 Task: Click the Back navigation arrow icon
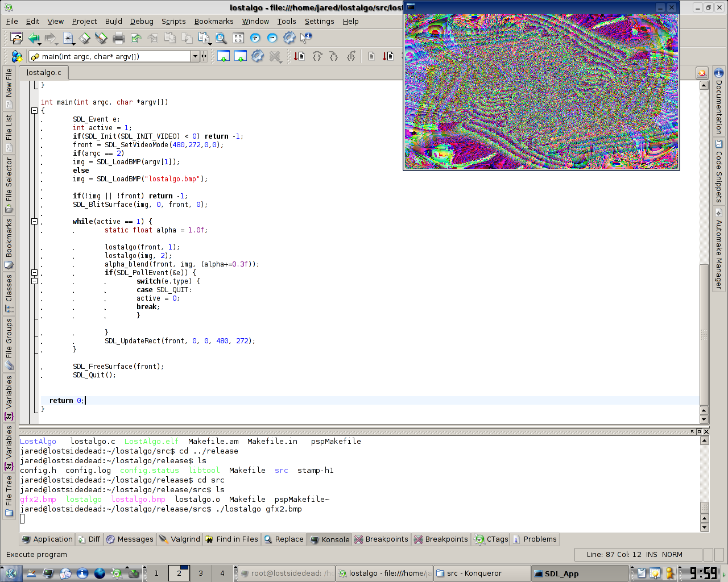click(34, 38)
